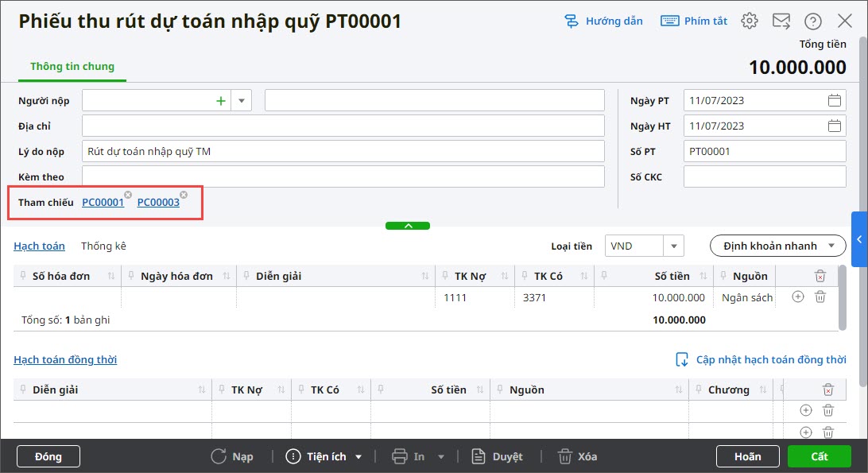Click the Địa chỉ address field

click(343, 126)
